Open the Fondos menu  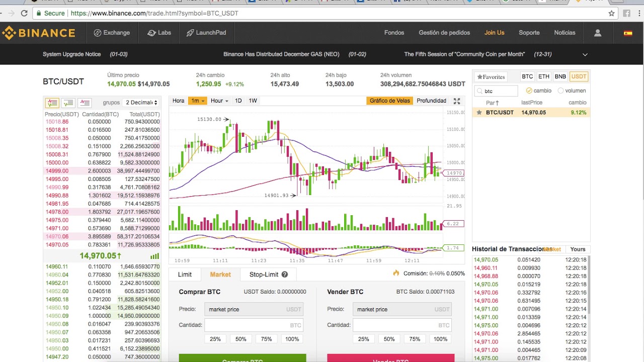tap(394, 33)
